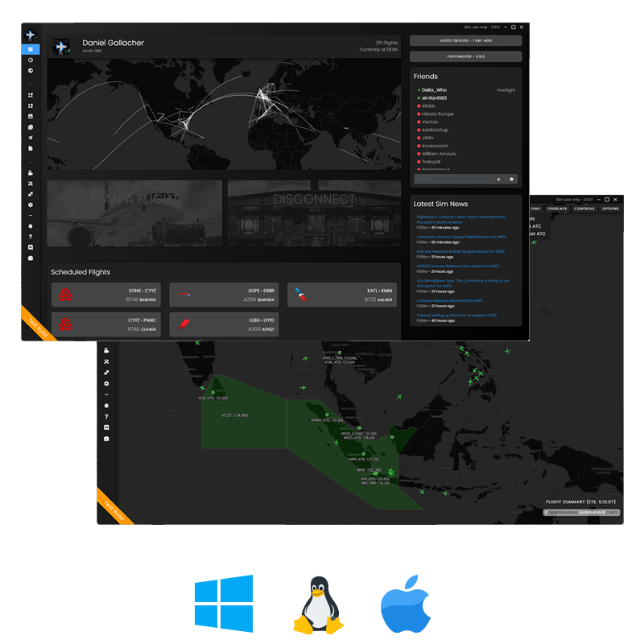Switch to the CONTROLS tab
The image size is (644, 644).
585,208
